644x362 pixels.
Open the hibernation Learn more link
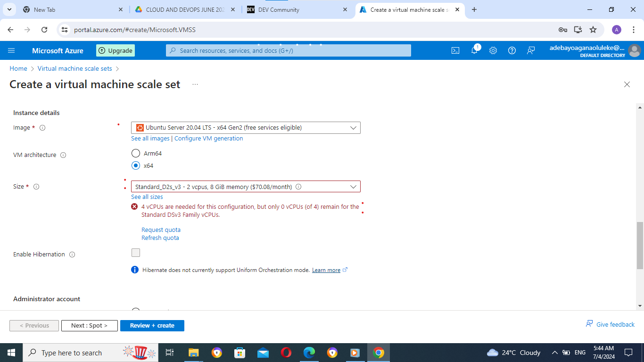[330, 270]
